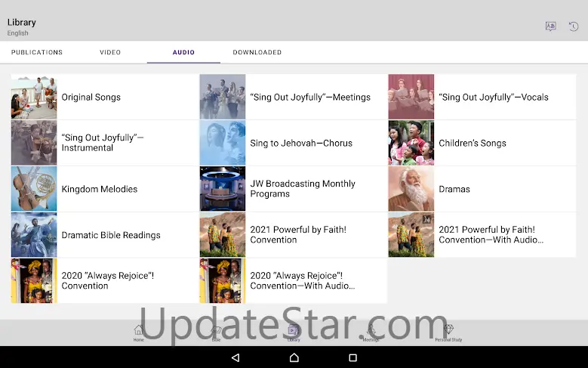Select "Children's Songs" title text

click(x=473, y=143)
